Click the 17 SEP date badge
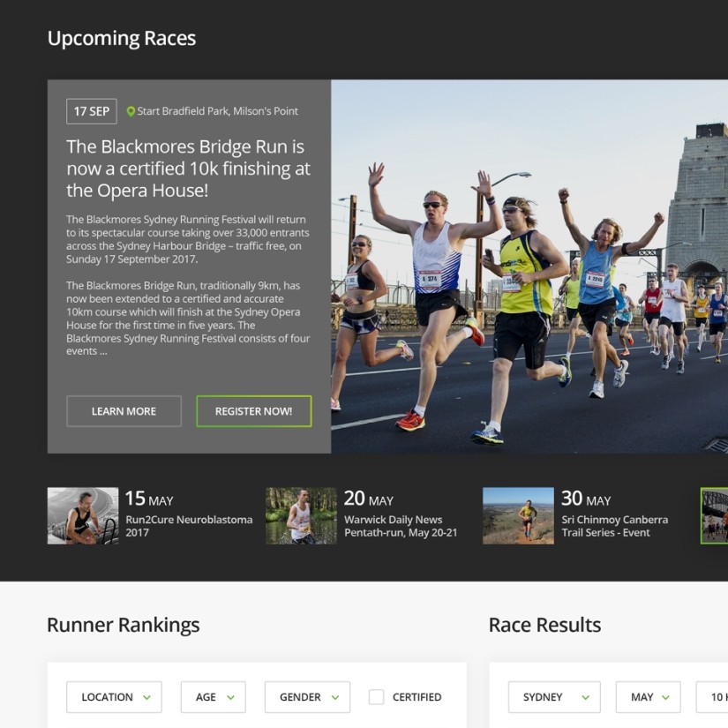This screenshot has width=728, height=728. click(x=92, y=111)
